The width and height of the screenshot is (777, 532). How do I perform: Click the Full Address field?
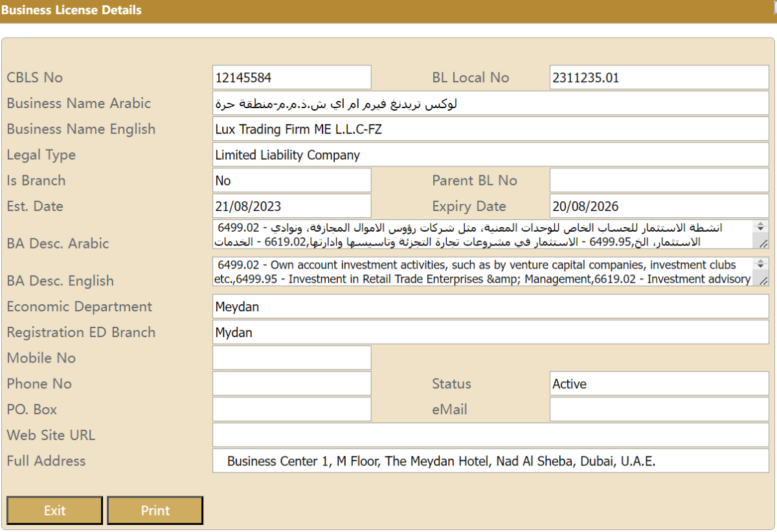[490, 461]
